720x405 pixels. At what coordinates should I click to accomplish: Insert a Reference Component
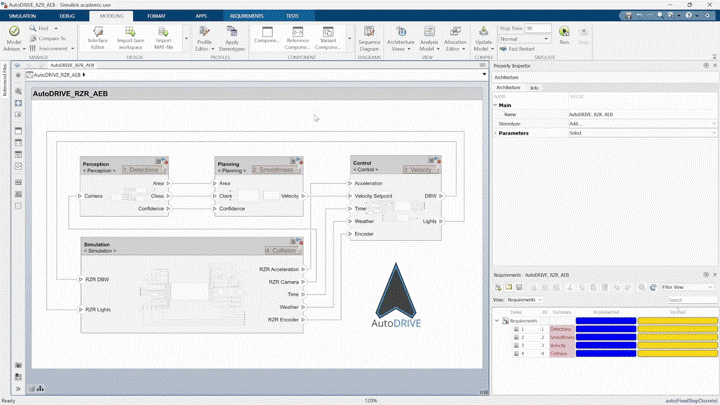point(298,38)
